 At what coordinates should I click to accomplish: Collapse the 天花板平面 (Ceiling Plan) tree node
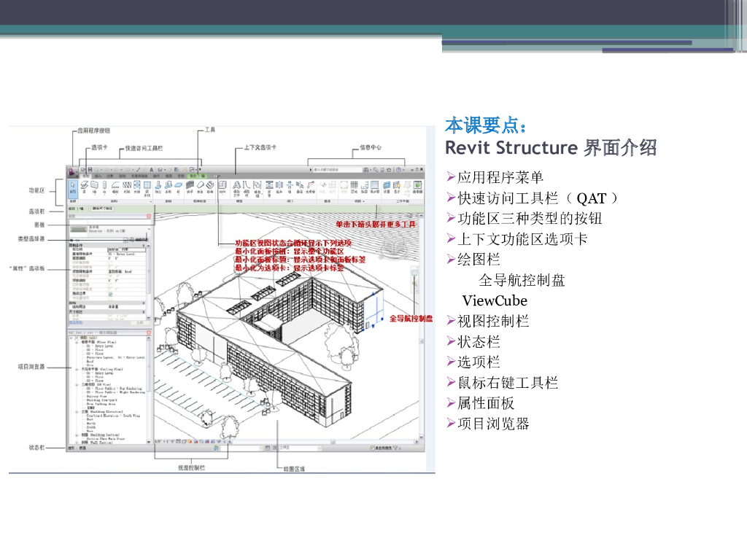click(77, 370)
